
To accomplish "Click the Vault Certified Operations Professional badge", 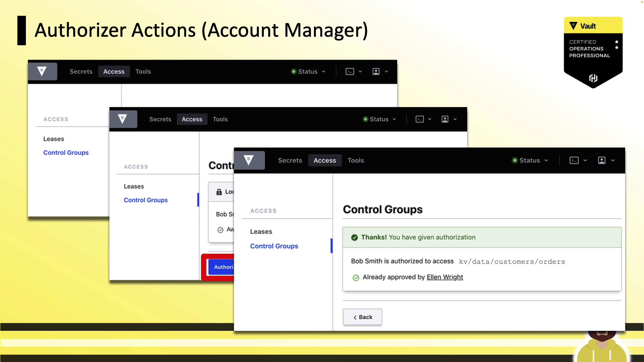I will pyautogui.click(x=593, y=52).
